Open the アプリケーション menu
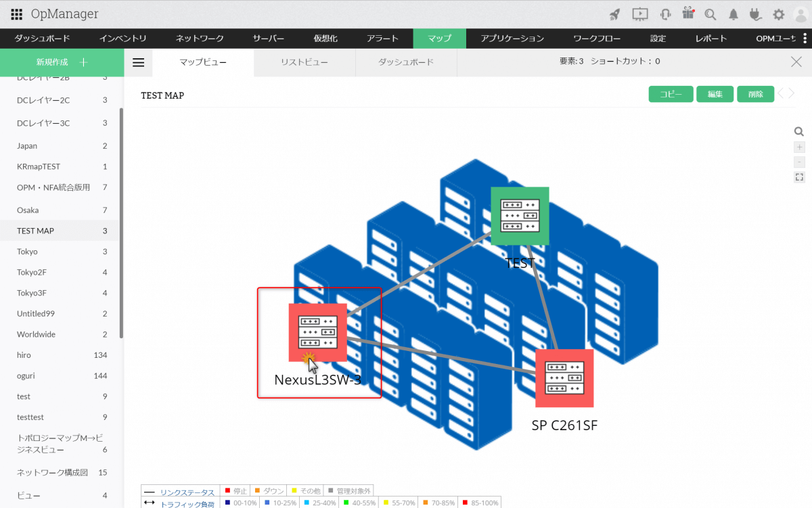812x508 pixels. 512,39
